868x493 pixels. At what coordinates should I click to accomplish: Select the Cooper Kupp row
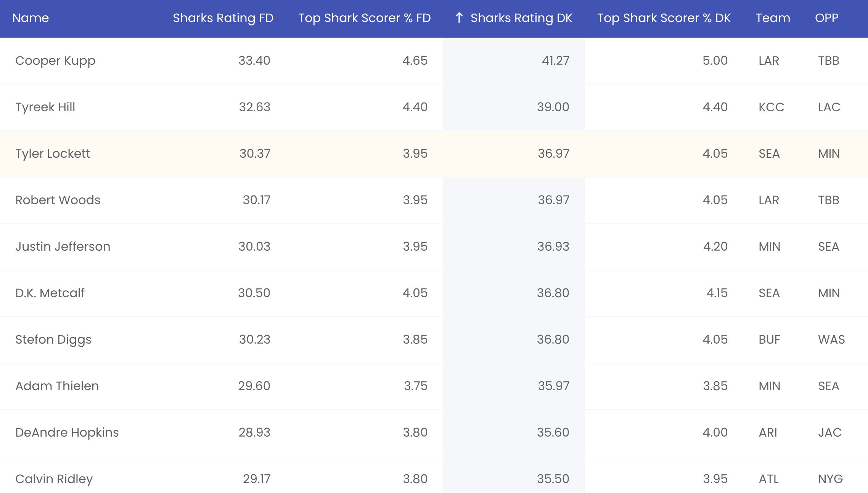click(x=434, y=61)
